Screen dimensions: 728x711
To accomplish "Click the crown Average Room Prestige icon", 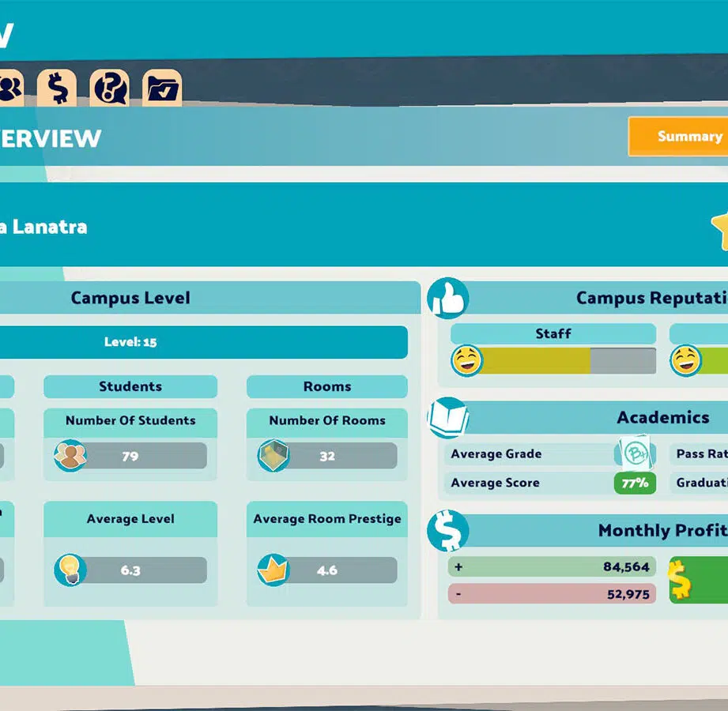I will [x=273, y=570].
